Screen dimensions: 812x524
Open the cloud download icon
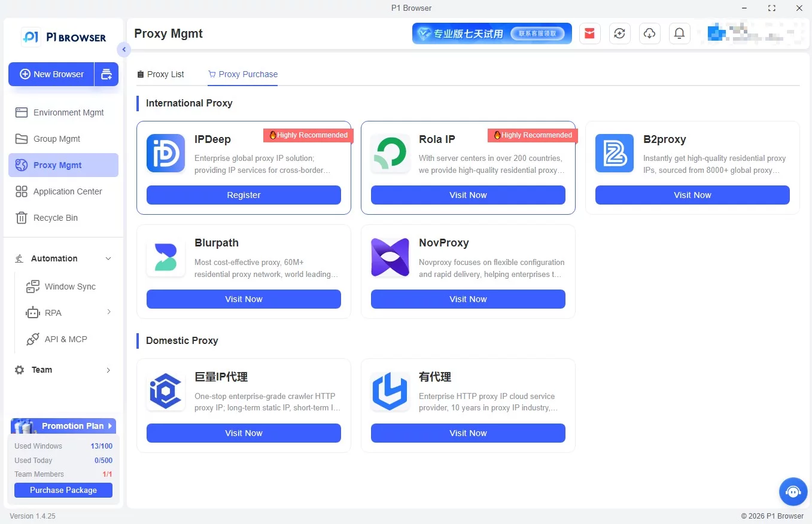pyautogui.click(x=649, y=33)
